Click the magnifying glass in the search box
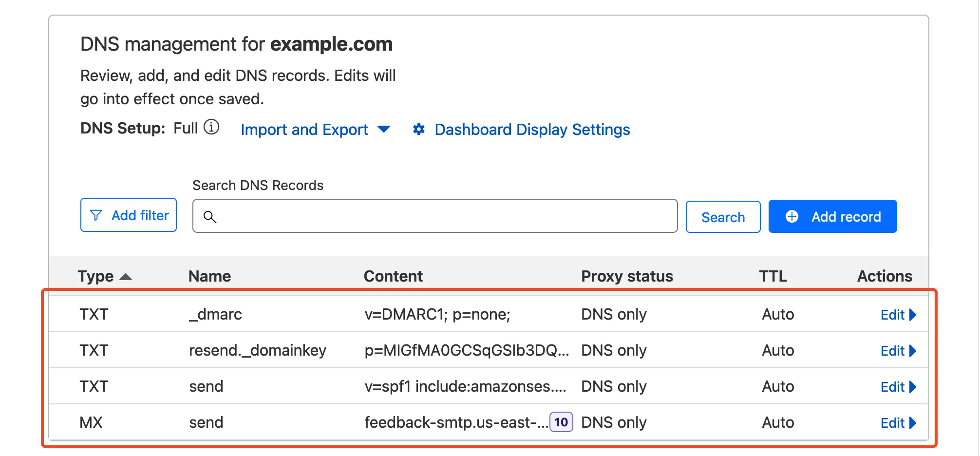Viewport: 980px width, 456px height. pos(210,217)
